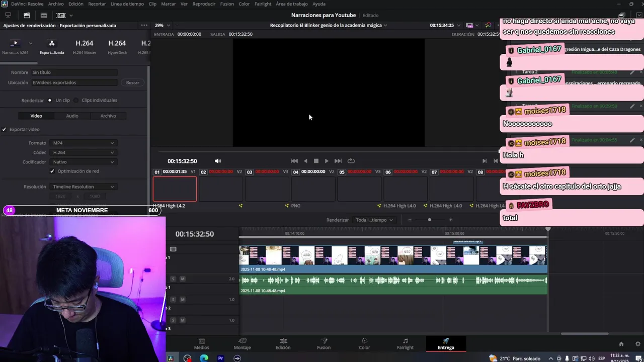This screenshot has width=644, height=362.
Task: Select clip 04 thumbnail in clip strip
Action: 313,189
